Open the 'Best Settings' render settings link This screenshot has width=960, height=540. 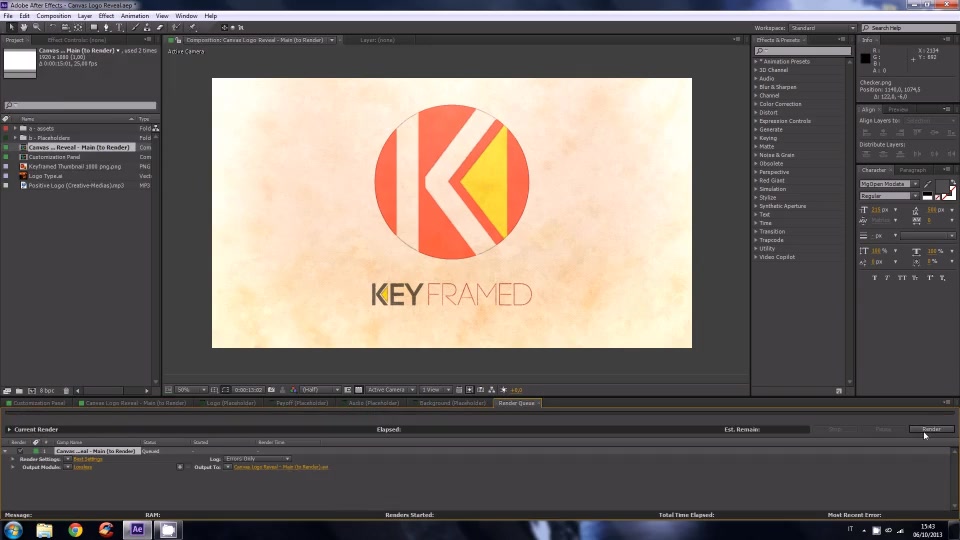pos(88,459)
